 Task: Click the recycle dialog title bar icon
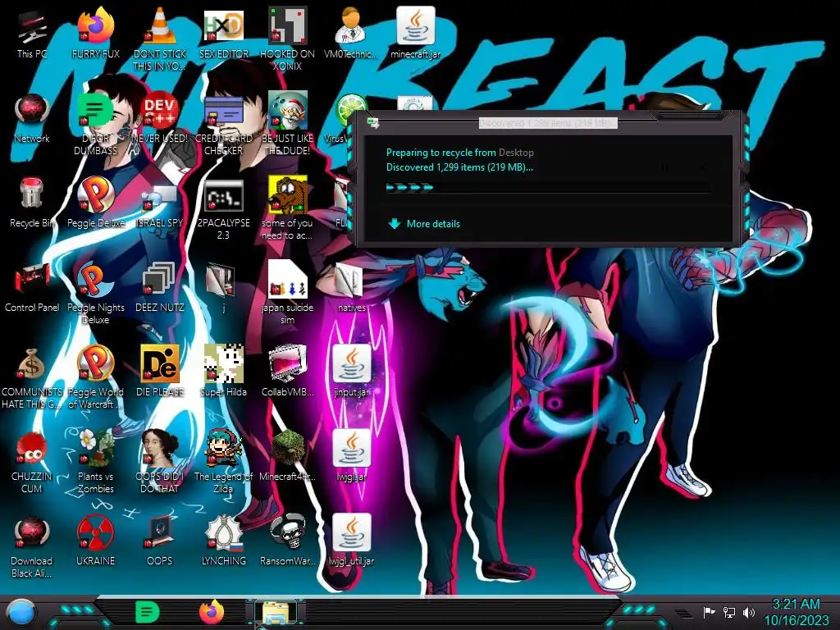(373, 123)
